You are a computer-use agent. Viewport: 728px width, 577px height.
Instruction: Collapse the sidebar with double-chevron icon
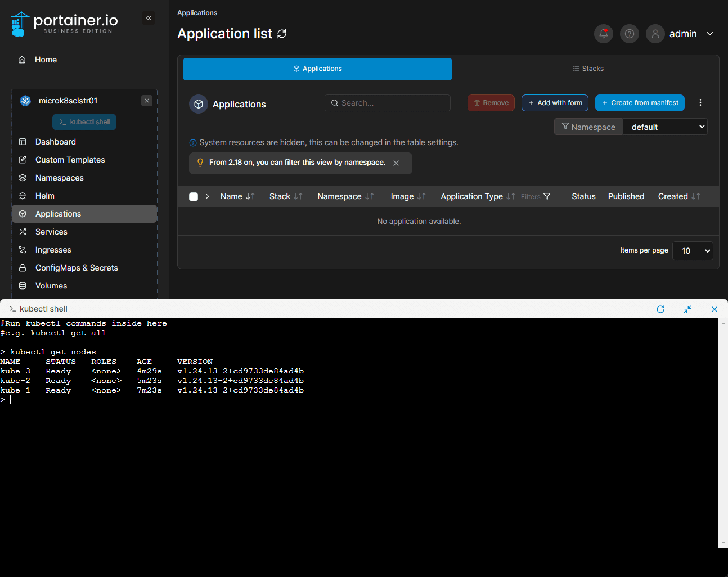click(x=149, y=18)
